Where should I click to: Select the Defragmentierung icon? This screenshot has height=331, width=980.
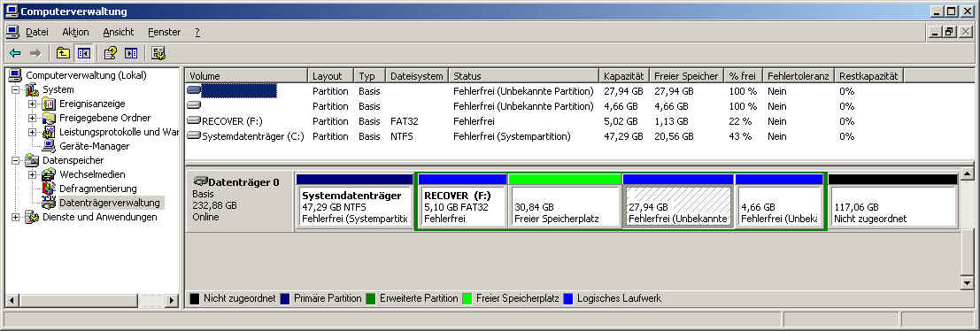click(49, 189)
